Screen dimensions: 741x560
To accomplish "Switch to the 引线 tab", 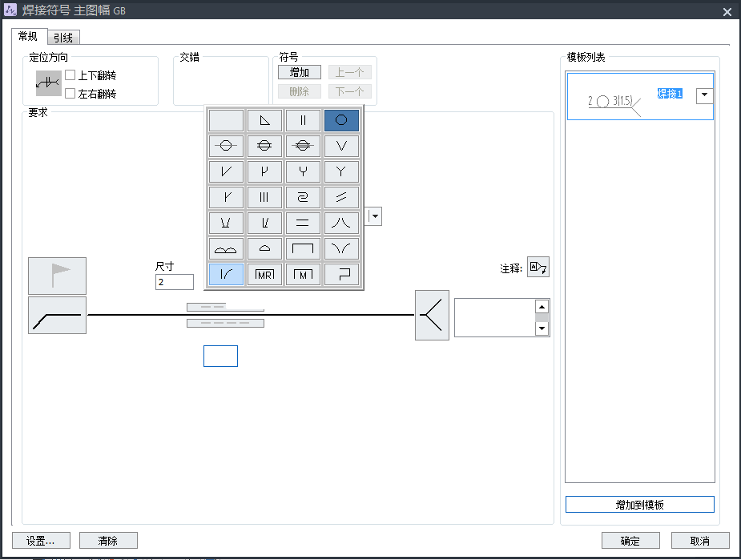I will click(x=63, y=38).
